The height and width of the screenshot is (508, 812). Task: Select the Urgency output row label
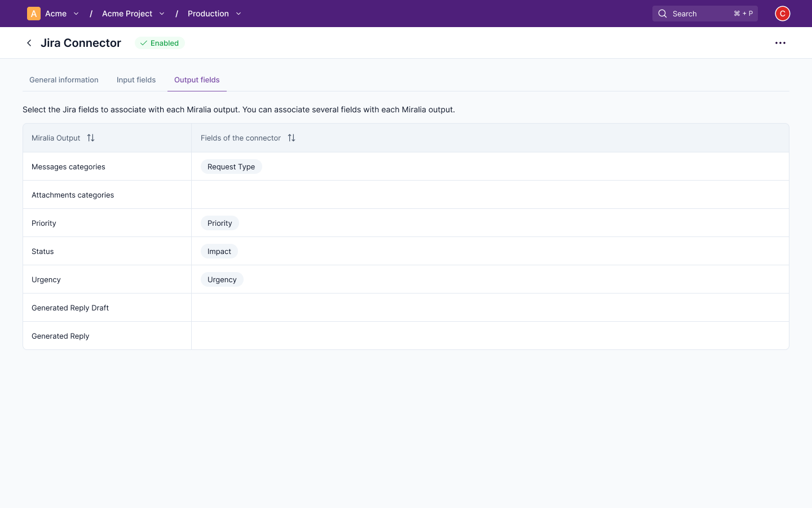click(x=46, y=279)
